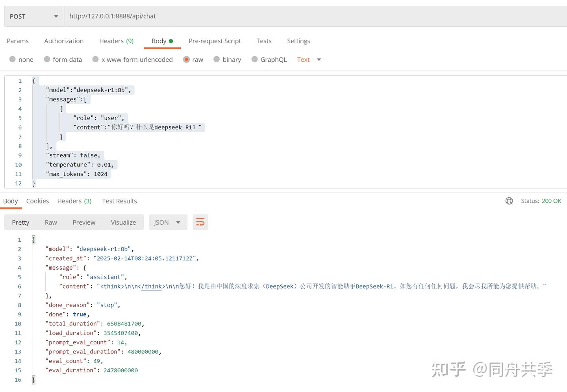Select the request Body tab
The image size is (567, 392).
(162, 41)
